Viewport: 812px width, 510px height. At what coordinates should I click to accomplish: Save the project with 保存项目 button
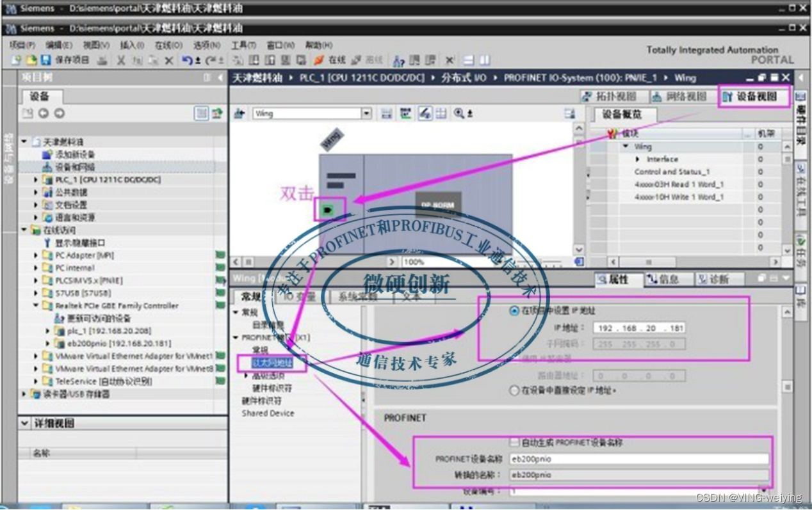(65, 60)
